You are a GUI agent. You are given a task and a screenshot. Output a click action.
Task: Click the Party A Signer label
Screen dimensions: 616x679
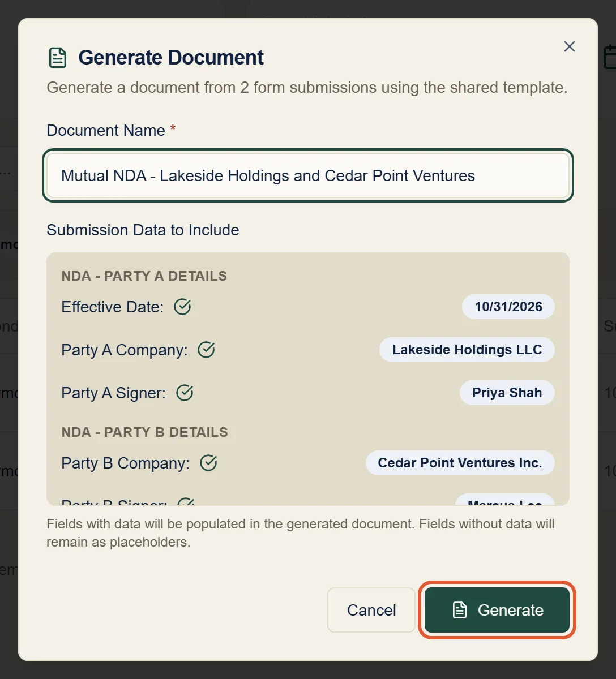(113, 393)
